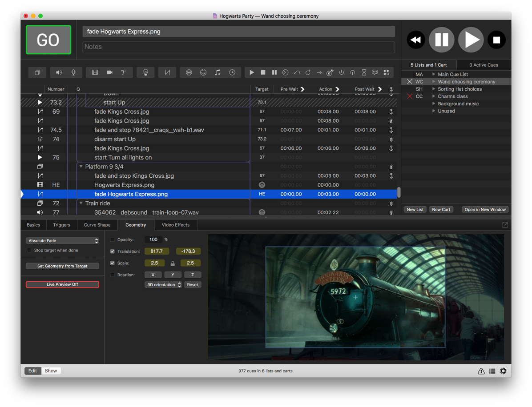The height and width of the screenshot is (407, 532).
Task: Add a Load cue from the toolbar
Action: click(285, 72)
